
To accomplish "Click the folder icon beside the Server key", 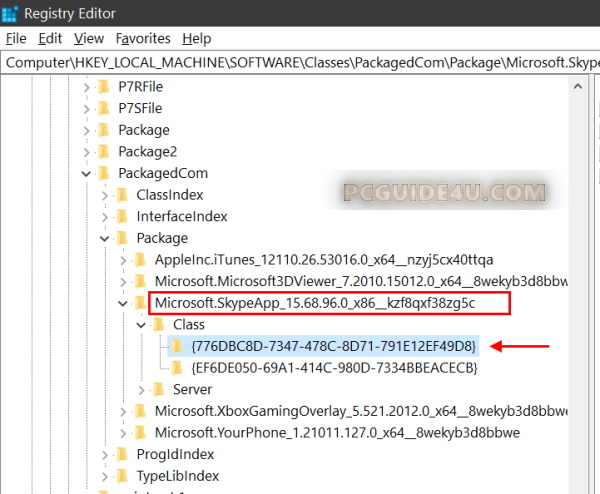I will point(157,389).
